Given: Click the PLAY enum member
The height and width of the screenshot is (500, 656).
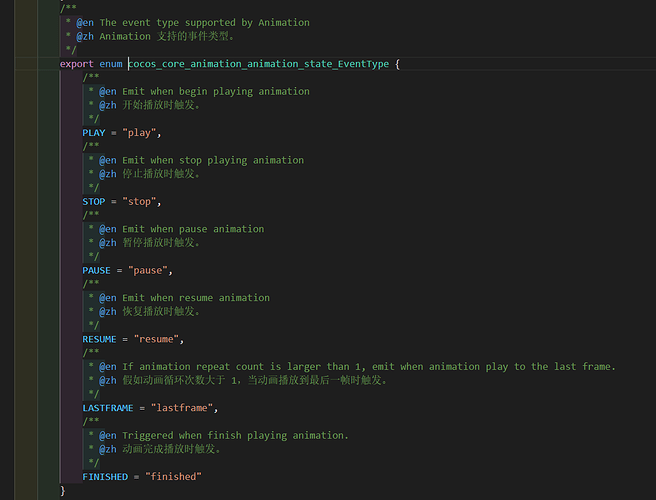Looking at the screenshot, I should [95, 132].
